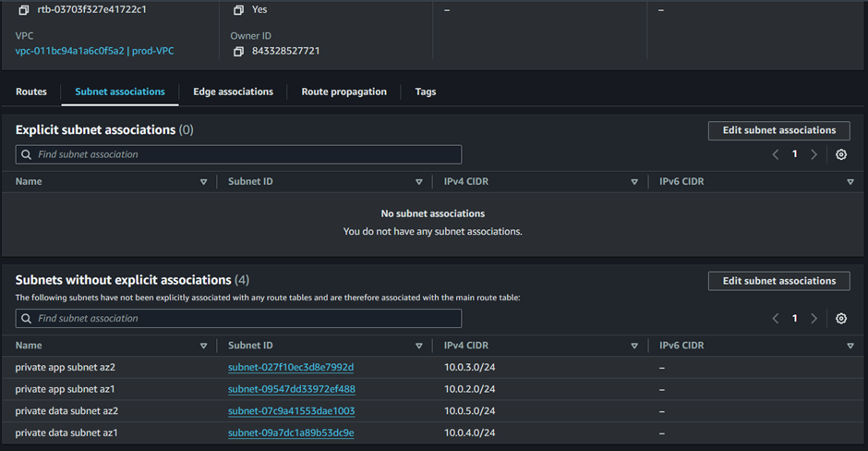Click the 10.0.4.0/24 CIDR value

click(469, 433)
